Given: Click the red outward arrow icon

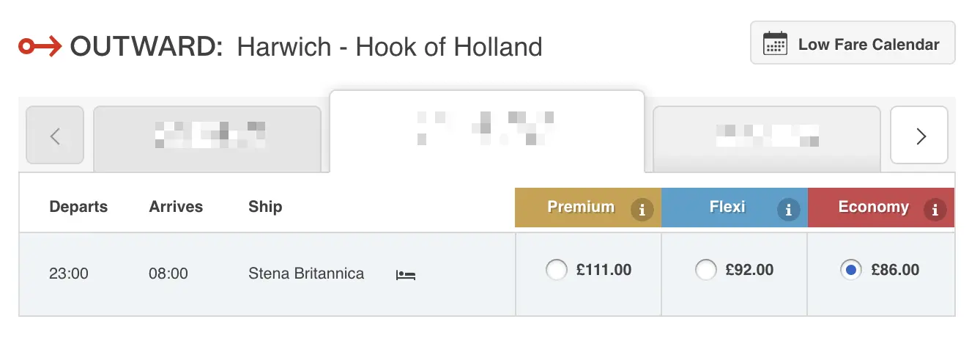Looking at the screenshot, I should point(40,48).
